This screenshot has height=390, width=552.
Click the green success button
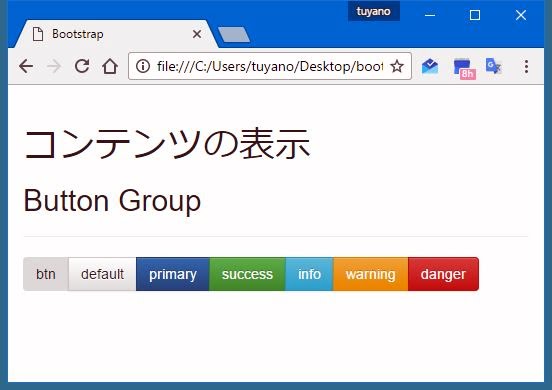247,274
